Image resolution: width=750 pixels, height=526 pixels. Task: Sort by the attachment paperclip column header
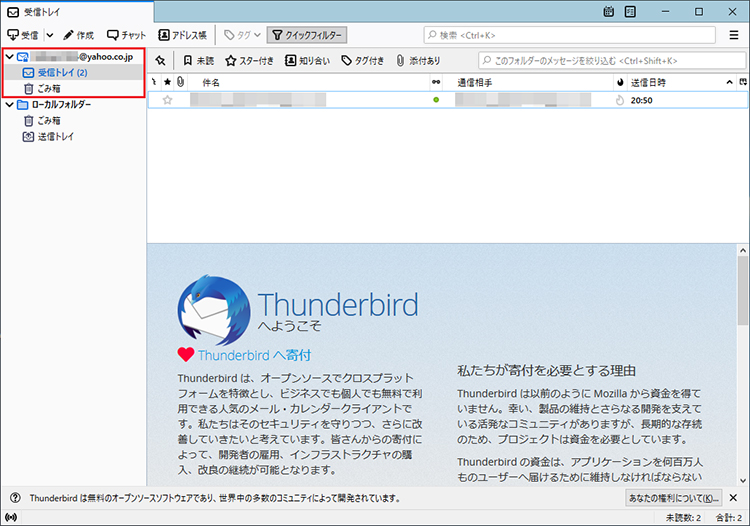(x=180, y=82)
